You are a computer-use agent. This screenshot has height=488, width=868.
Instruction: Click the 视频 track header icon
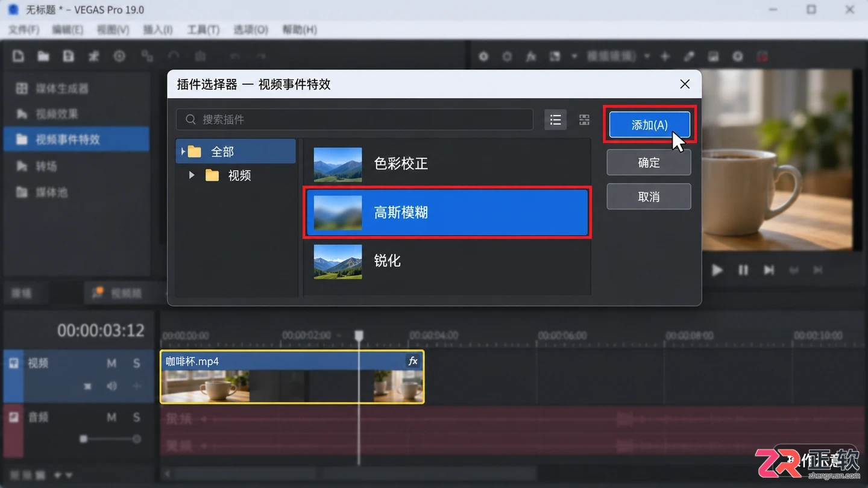(x=13, y=363)
